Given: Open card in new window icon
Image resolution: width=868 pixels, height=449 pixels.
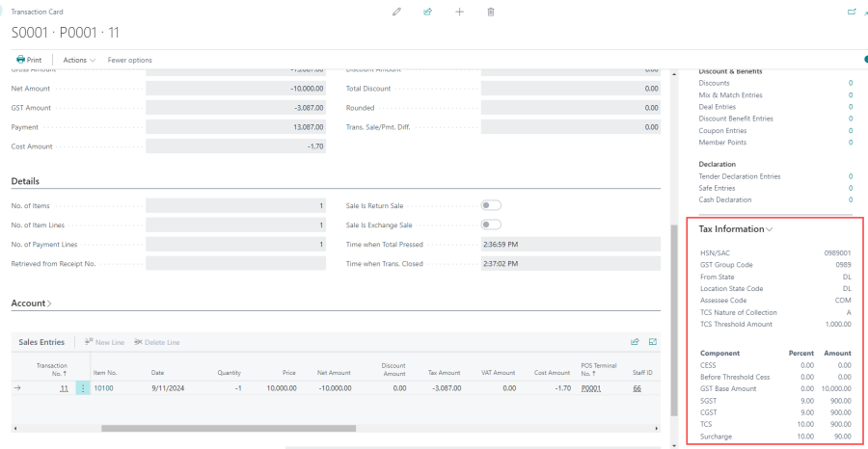Looking at the screenshot, I should (851, 12).
